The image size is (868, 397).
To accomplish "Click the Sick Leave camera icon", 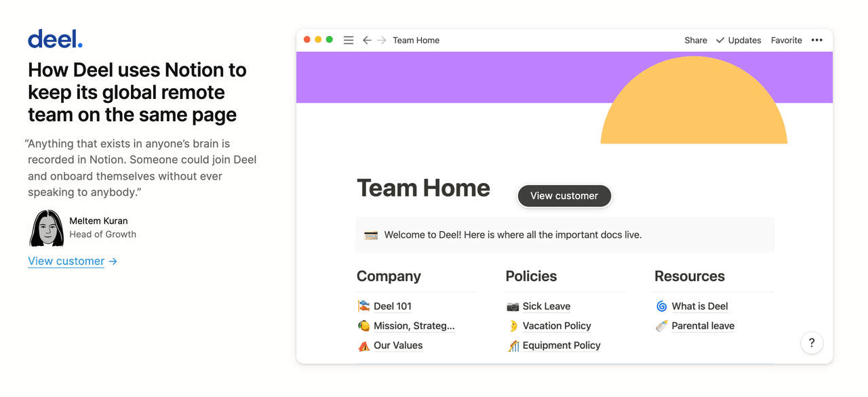I will tap(513, 306).
